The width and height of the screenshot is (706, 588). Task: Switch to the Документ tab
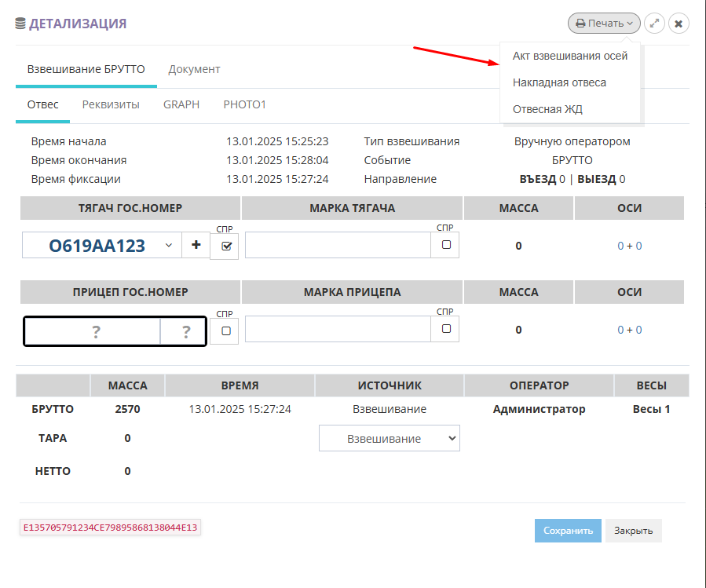194,69
